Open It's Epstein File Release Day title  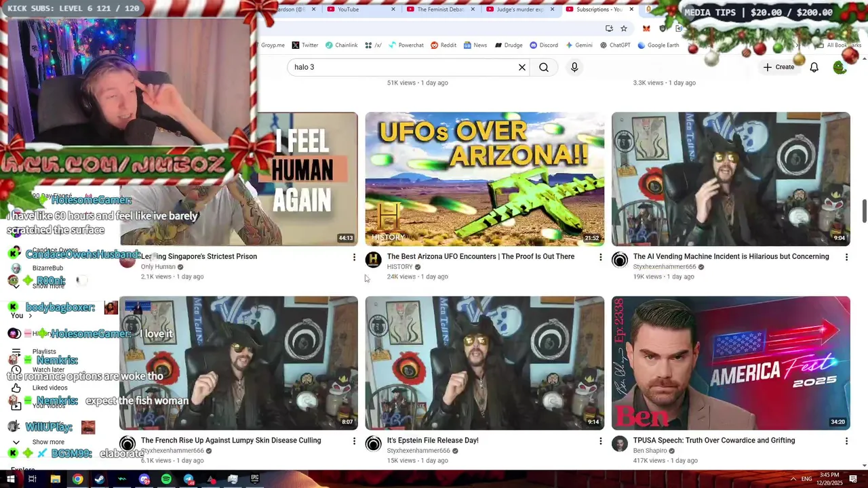click(x=433, y=440)
